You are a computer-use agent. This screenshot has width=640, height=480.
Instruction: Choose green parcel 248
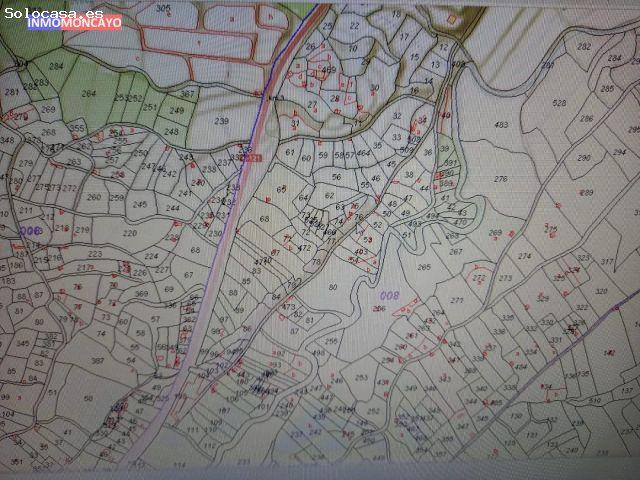[171, 131]
